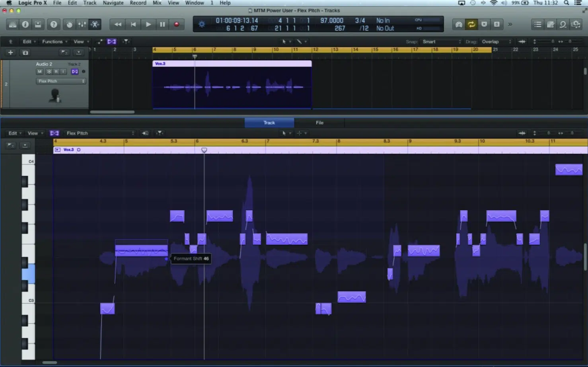The height and width of the screenshot is (367, 588).
Task: Open Flex Pitch mode dropdown on track
Action: (x=61, y=81)
